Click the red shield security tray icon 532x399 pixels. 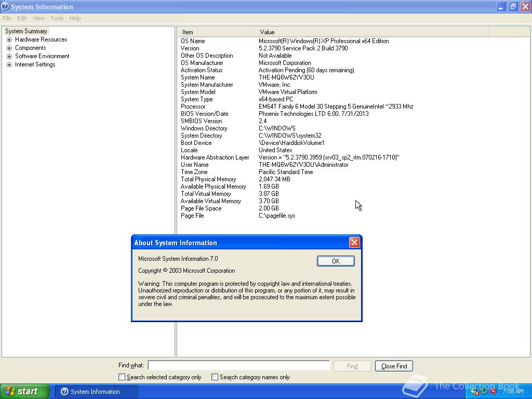click(x=494, y=392)
